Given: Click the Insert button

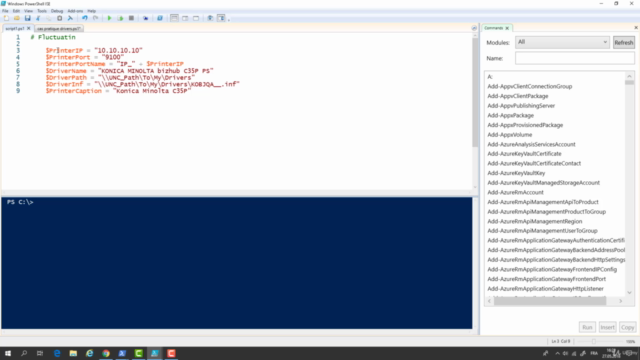Looking at the screenshot, I should [x=607, y=327].
